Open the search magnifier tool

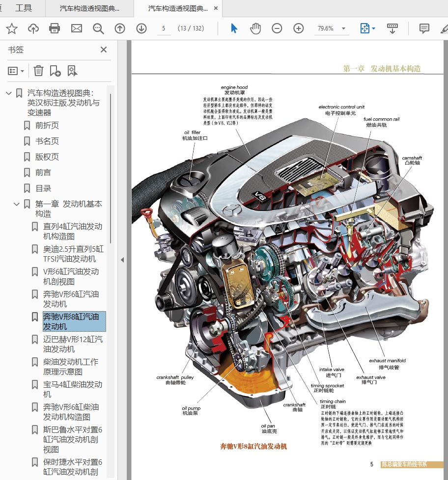click(99, 28)
